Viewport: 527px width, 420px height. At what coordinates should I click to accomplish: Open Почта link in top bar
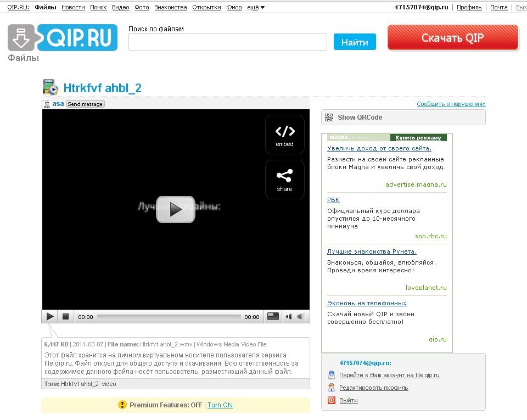point(499,7)
